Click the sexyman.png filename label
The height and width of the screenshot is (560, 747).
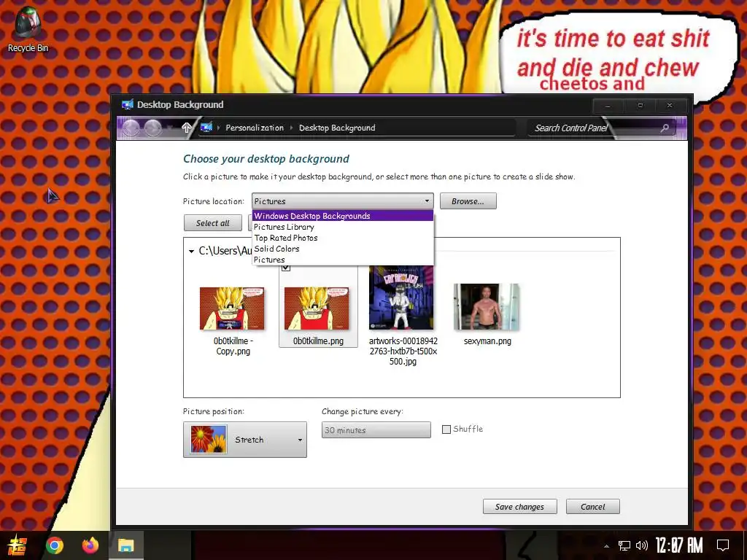(x=487, y=341)
